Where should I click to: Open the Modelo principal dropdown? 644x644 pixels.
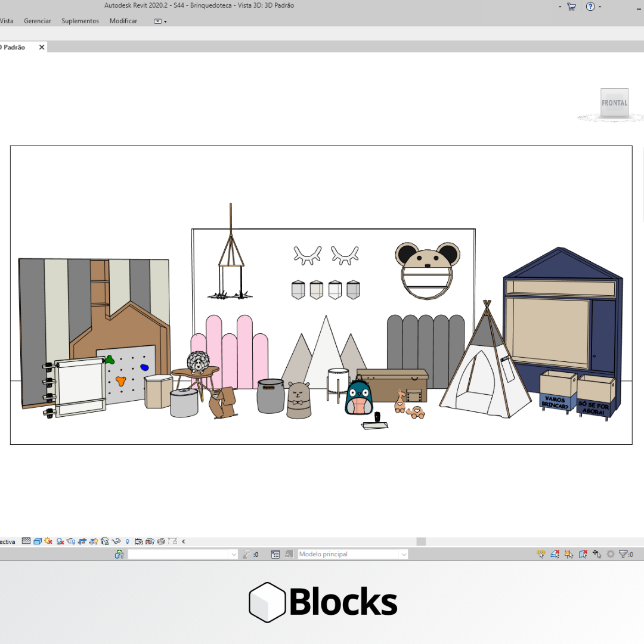[x=352, y=554]
